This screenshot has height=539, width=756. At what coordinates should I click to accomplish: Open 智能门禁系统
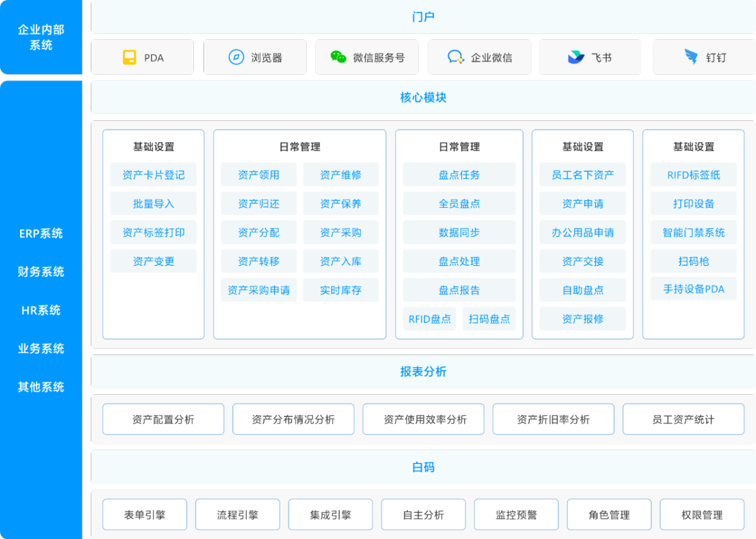[694, 232]
